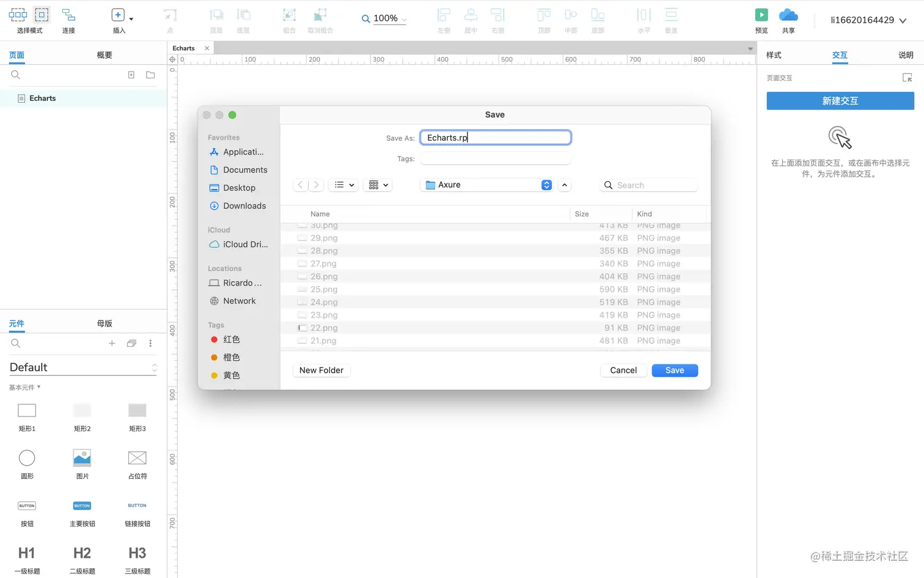
Task: Go forward in the save dialog
Action: 316,185
